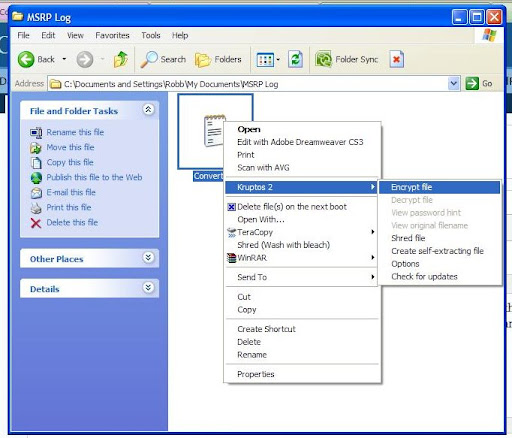Expand the address bar dropdown
Image resolution: width=512 pixels, height=438 pixels.
[453, 83]
